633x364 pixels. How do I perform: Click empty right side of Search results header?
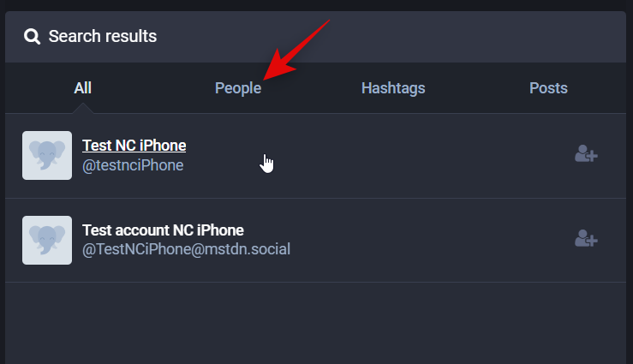coord(428,37)
